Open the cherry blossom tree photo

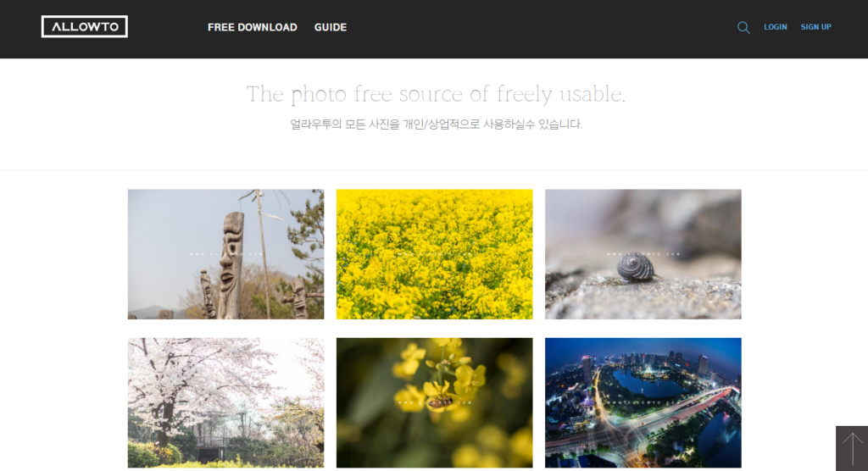(x=225, y=403)
